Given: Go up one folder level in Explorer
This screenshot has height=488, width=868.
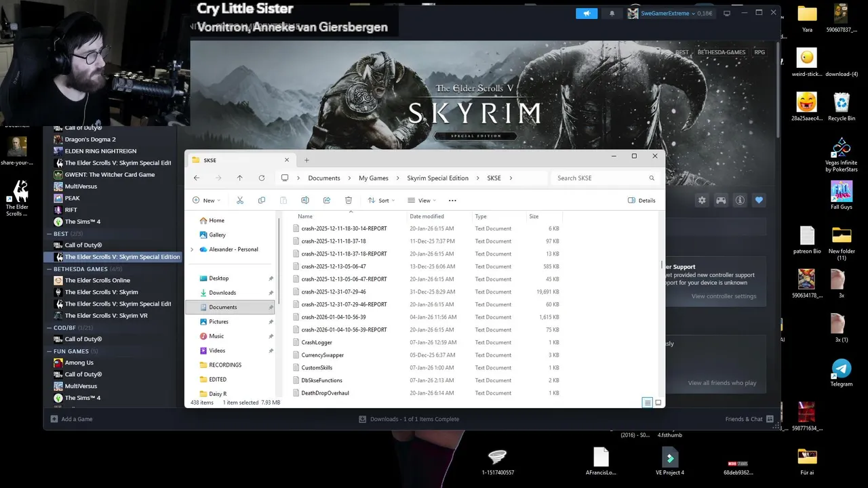Looking at the screenshot, I should 240,178.
